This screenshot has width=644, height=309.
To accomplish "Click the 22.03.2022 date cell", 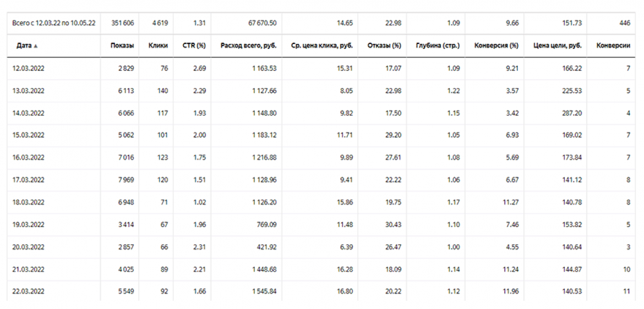I will click(29, 291).
